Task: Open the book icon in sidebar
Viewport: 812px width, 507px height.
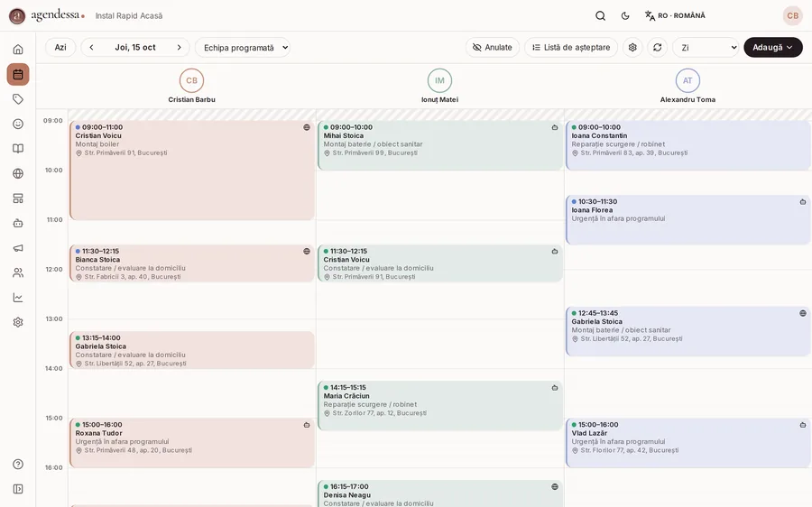Action: pyautogui.click(x=18, y=149)
